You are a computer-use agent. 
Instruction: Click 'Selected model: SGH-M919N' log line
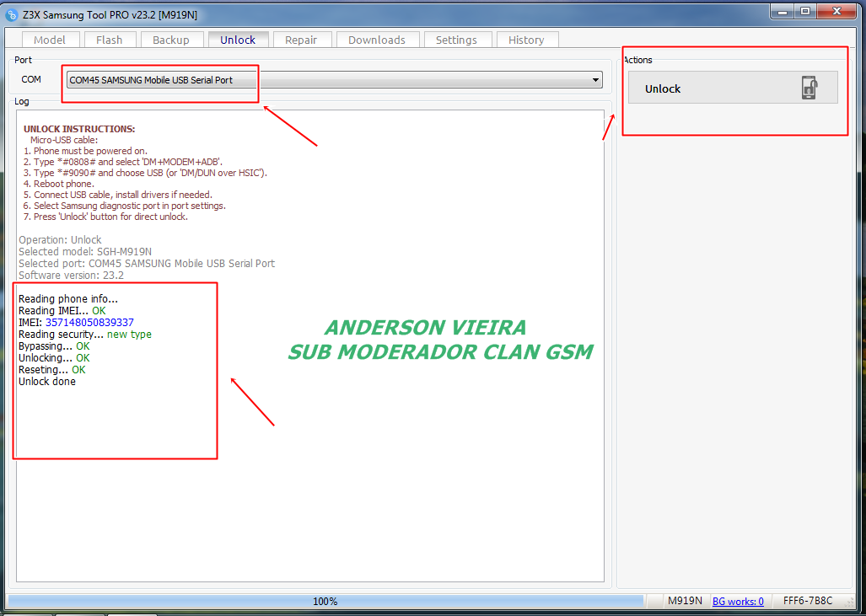(x=85, y=252)
